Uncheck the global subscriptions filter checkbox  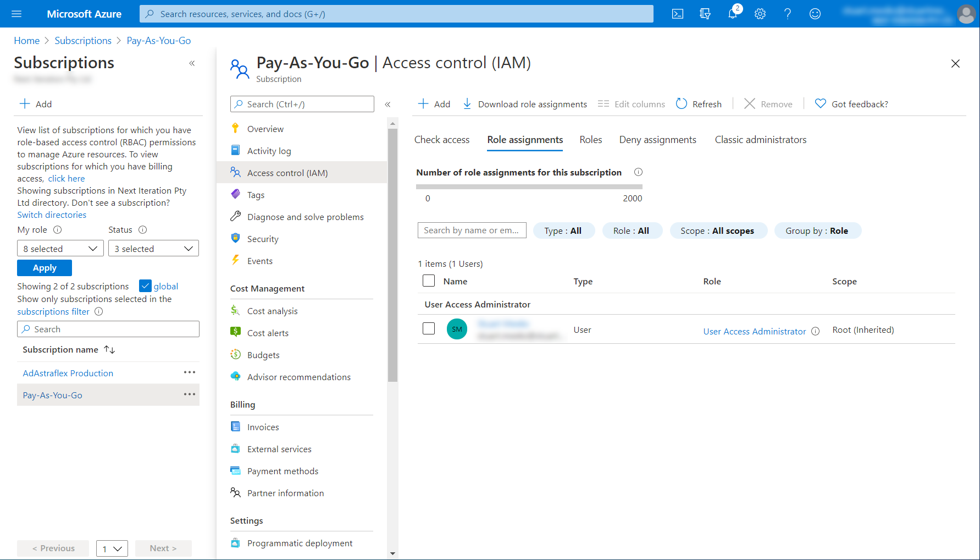click(x=145, y=286)
